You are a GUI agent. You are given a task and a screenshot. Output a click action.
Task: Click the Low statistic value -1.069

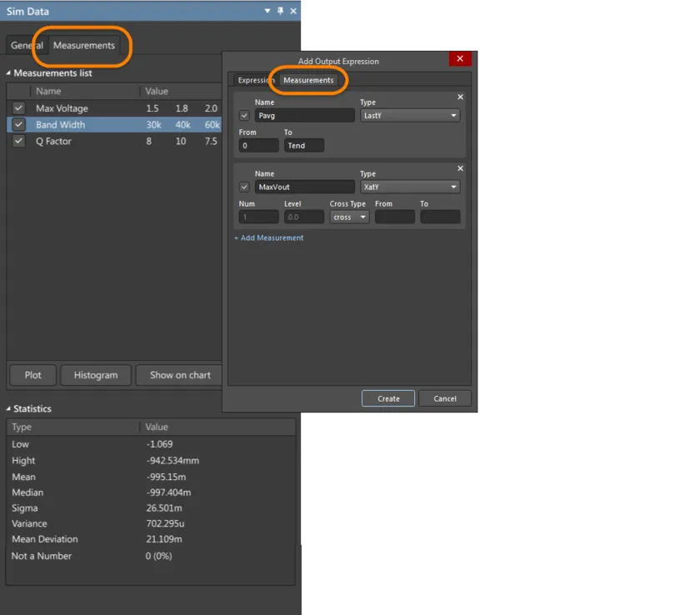tap(159, 444)
